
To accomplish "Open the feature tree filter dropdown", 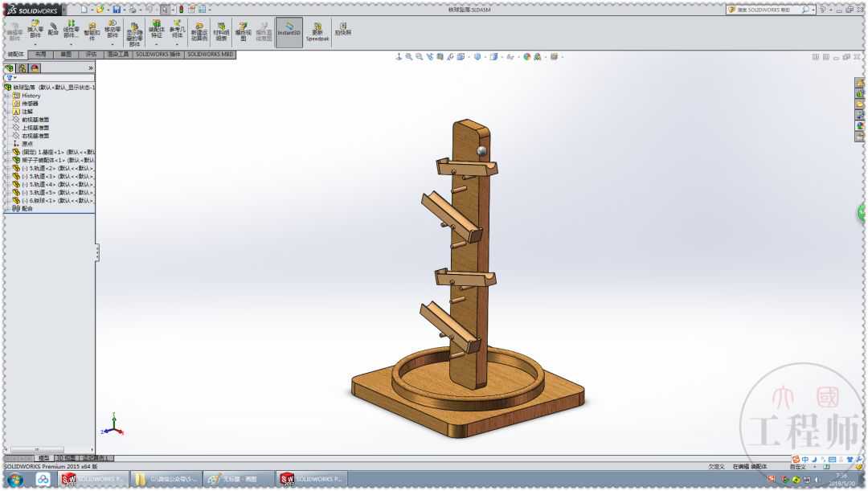I will pyautogui.click(x=10, y=78).
